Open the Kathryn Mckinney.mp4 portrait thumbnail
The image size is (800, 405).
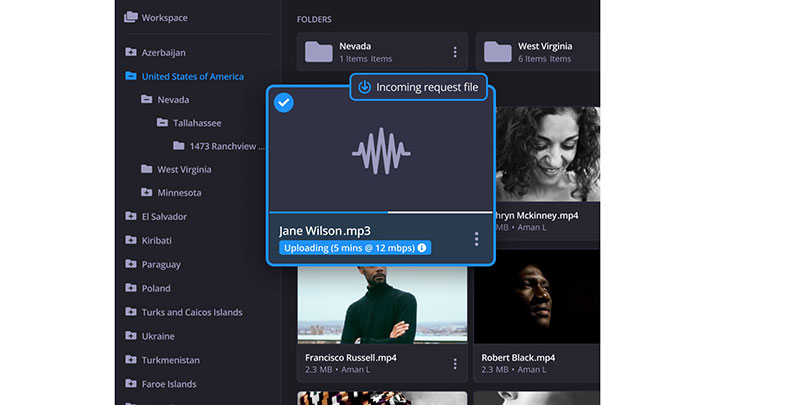click(547, 154)
